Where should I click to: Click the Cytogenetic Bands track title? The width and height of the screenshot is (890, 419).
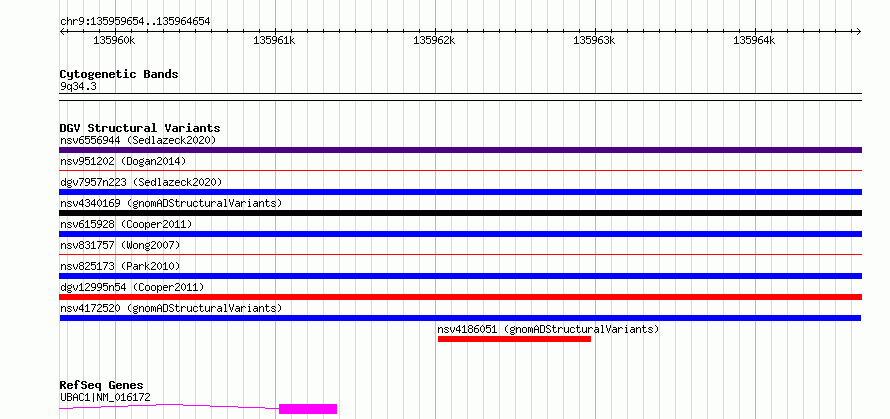tap(119, 74)
